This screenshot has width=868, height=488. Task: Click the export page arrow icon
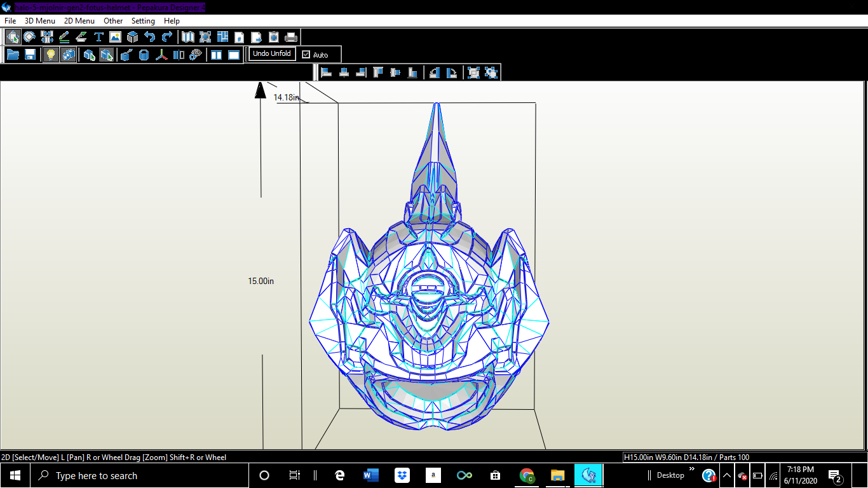point(256,37)
